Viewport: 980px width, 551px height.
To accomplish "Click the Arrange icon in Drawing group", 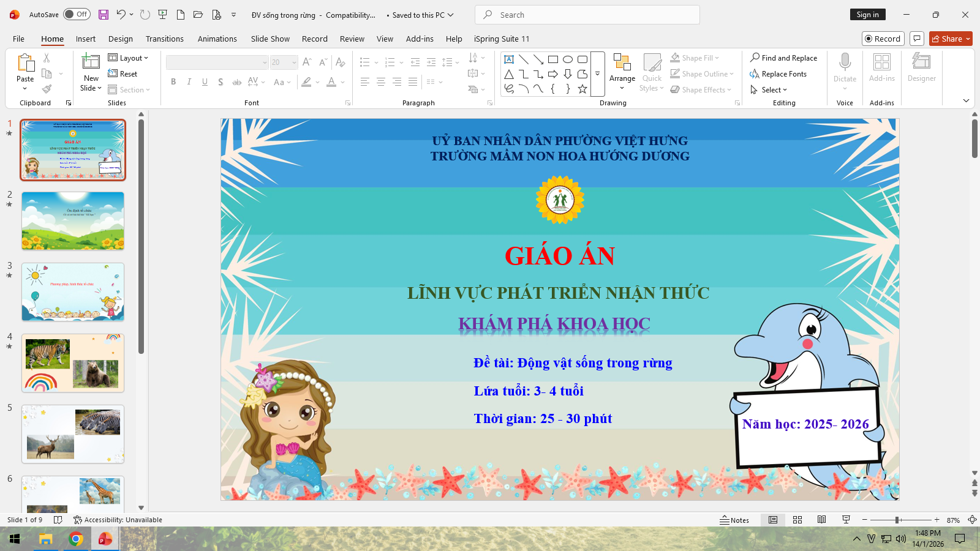I will click(x=622, y=62).
